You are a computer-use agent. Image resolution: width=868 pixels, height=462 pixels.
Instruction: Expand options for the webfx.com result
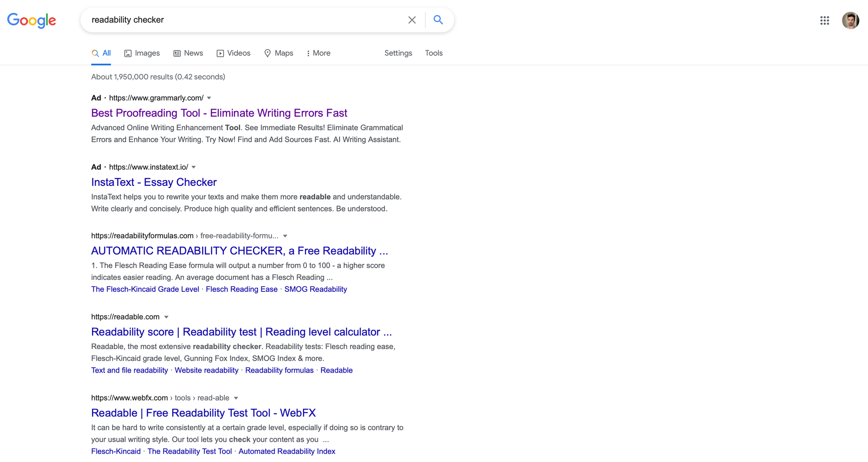(x=236, y=398)
